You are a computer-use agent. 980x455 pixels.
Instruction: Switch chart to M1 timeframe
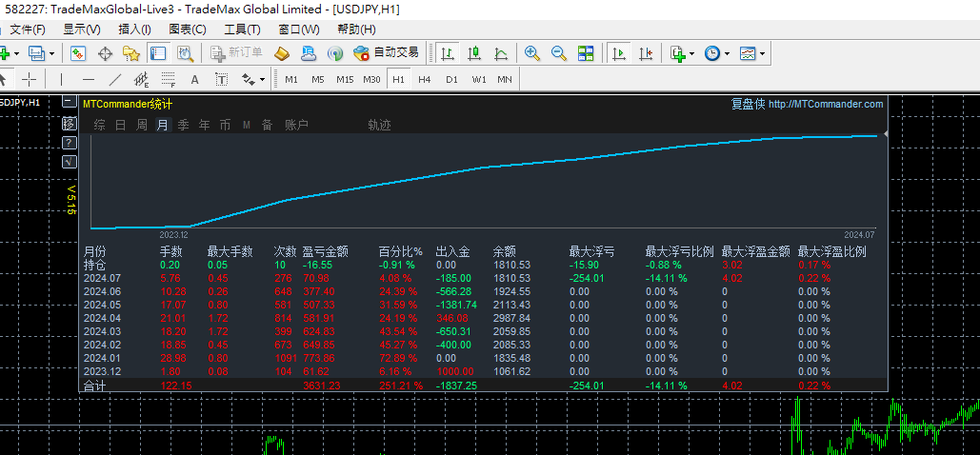pos(291,79)
